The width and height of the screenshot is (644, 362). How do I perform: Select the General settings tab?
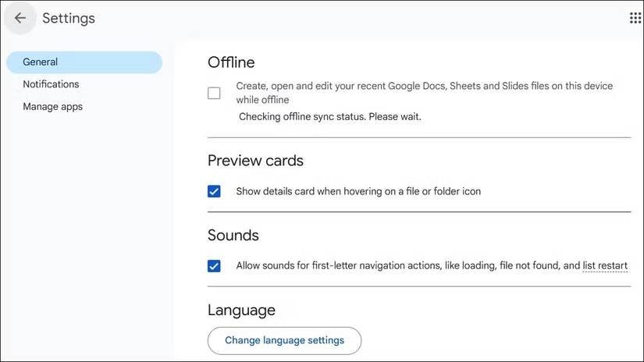pyautogui.click(x=84, y=62)
